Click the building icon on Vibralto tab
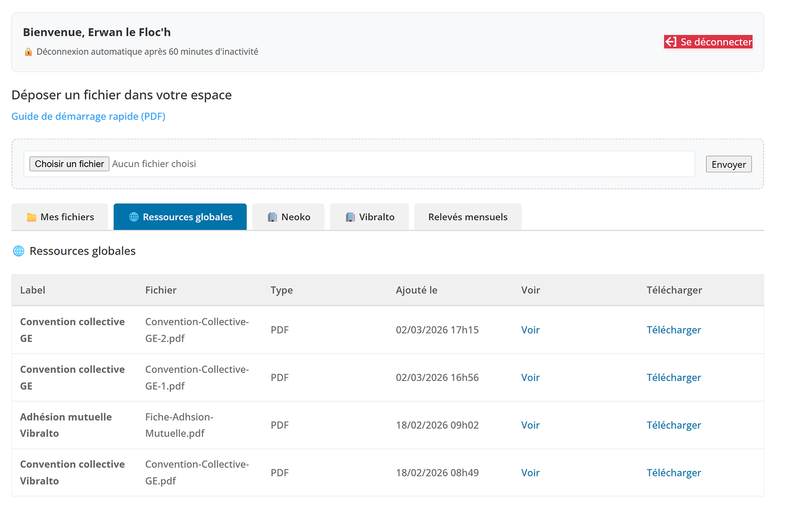The width and height of the screenshot is (812, 508). pyautogui.click(x=350, y=217)
